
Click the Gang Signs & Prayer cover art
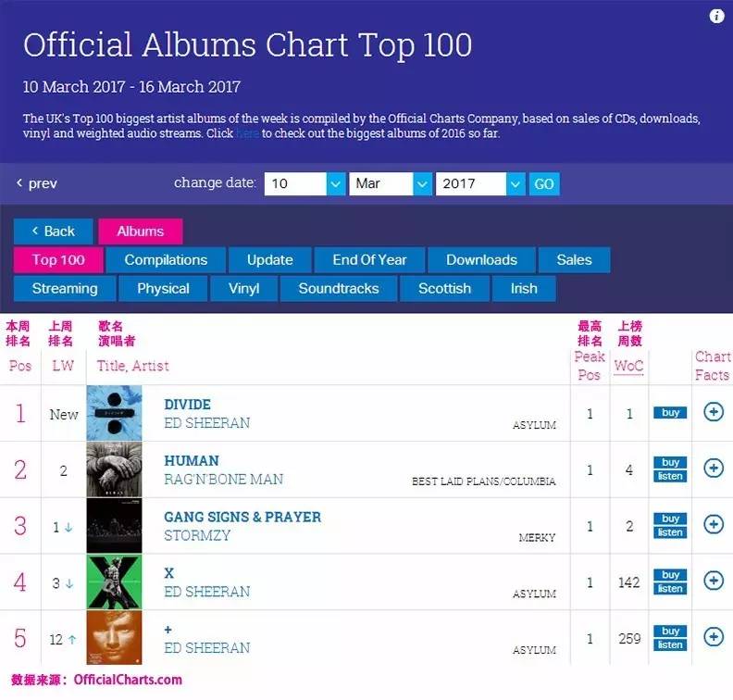pos(115,525)
